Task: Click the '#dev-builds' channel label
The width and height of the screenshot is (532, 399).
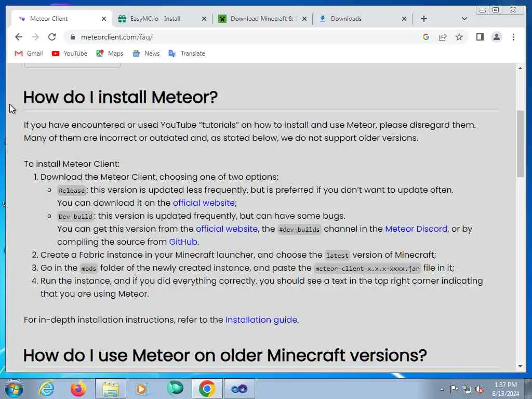Action: [x=299, y=229]
